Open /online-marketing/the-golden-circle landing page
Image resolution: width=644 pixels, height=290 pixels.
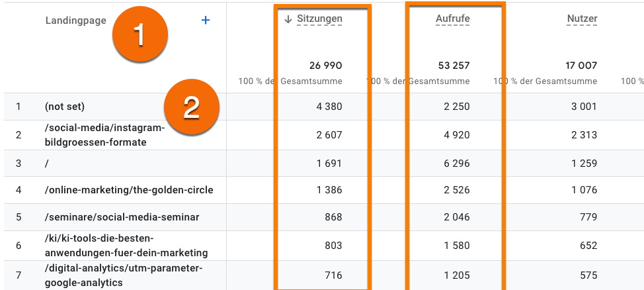(x=129, y=190)
